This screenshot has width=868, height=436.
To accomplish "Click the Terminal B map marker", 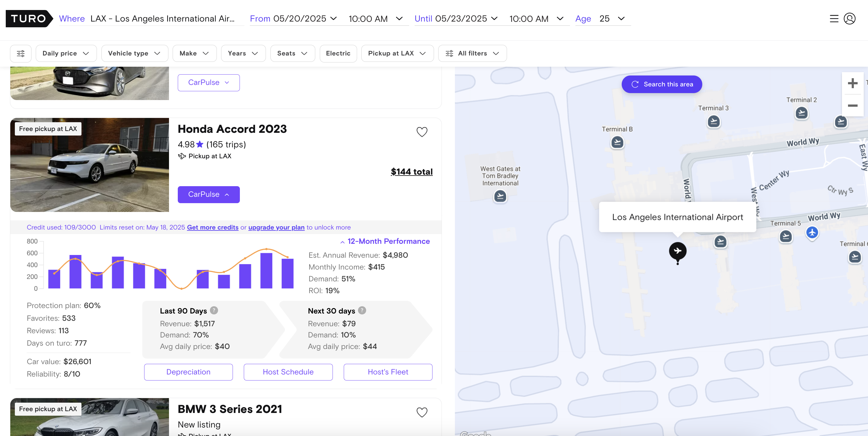I will pos(617,143).
